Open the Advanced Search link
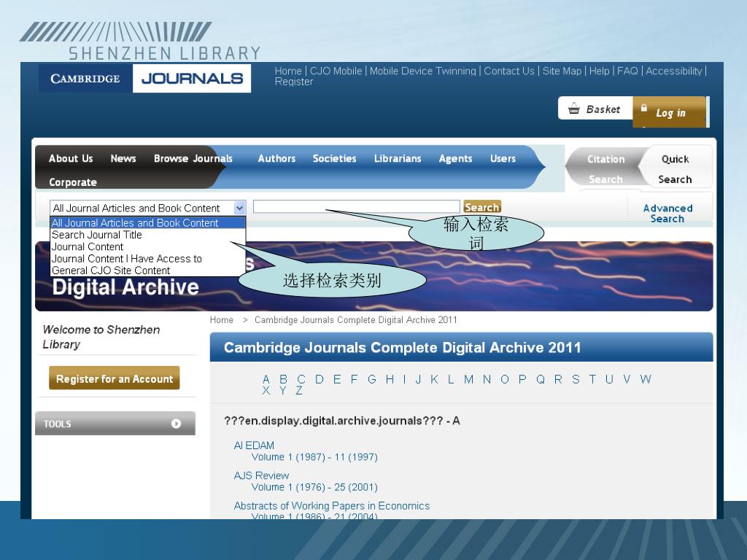 [667, 214]
